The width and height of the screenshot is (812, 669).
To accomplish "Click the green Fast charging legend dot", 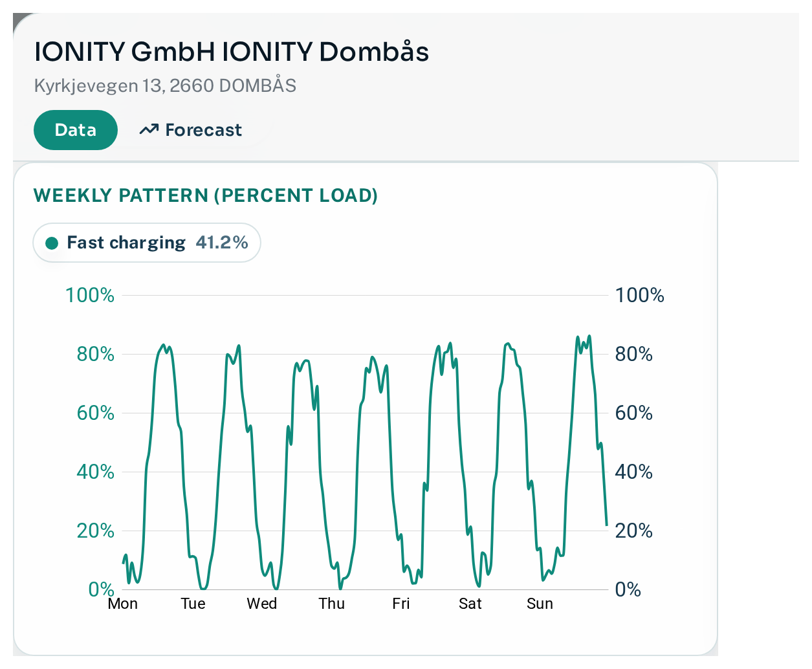I will click(52, 243).
